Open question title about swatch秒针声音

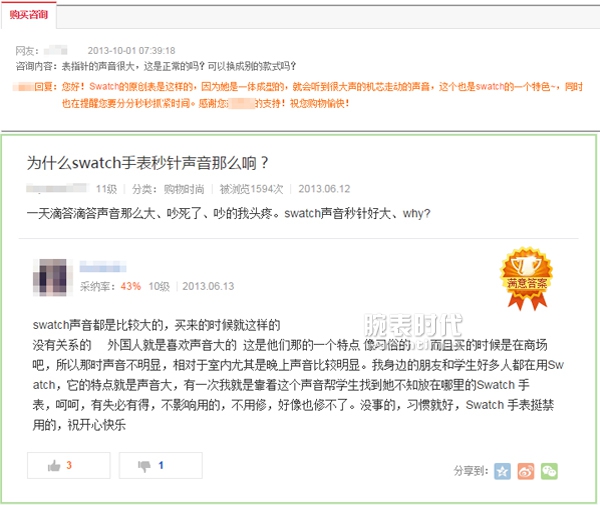pyautogui.click(x=148, y=163)
